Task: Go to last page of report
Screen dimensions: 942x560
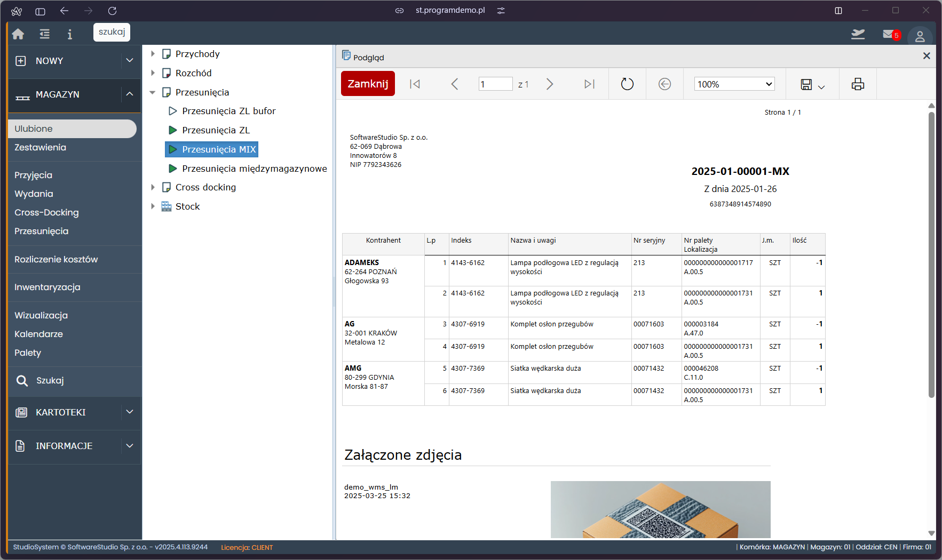Action: pos(589,84)
